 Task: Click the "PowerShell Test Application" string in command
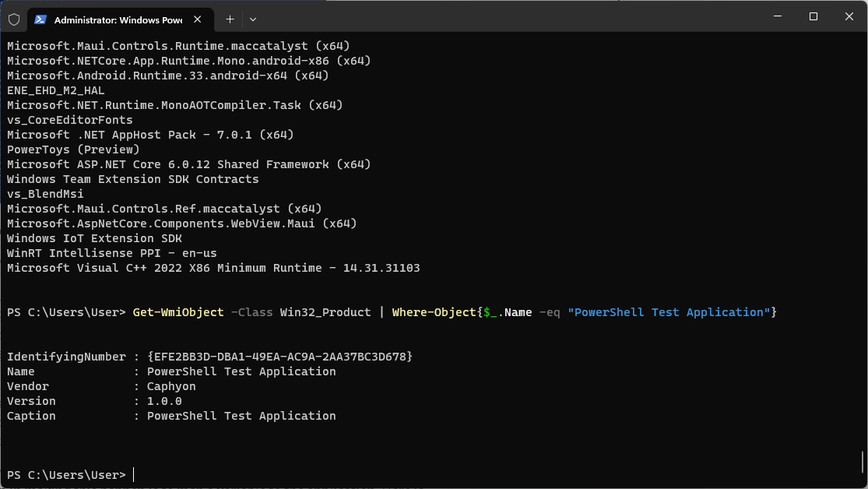tap(669, 312)
